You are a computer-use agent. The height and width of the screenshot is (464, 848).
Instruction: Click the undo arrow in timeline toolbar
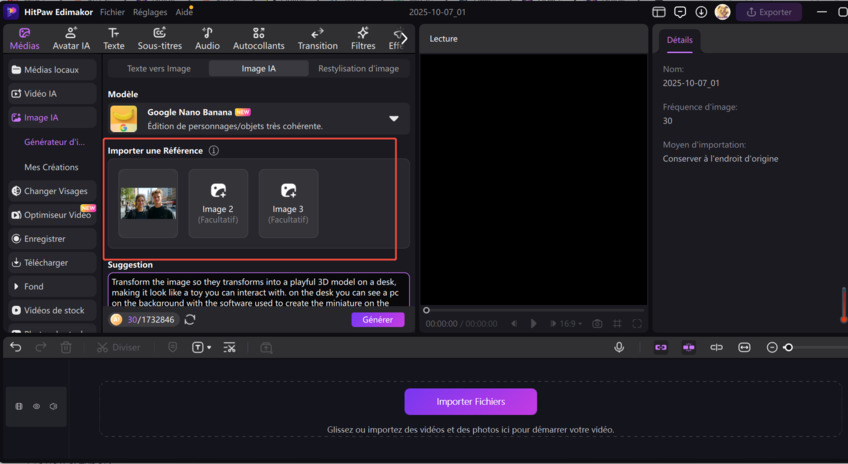16,347
